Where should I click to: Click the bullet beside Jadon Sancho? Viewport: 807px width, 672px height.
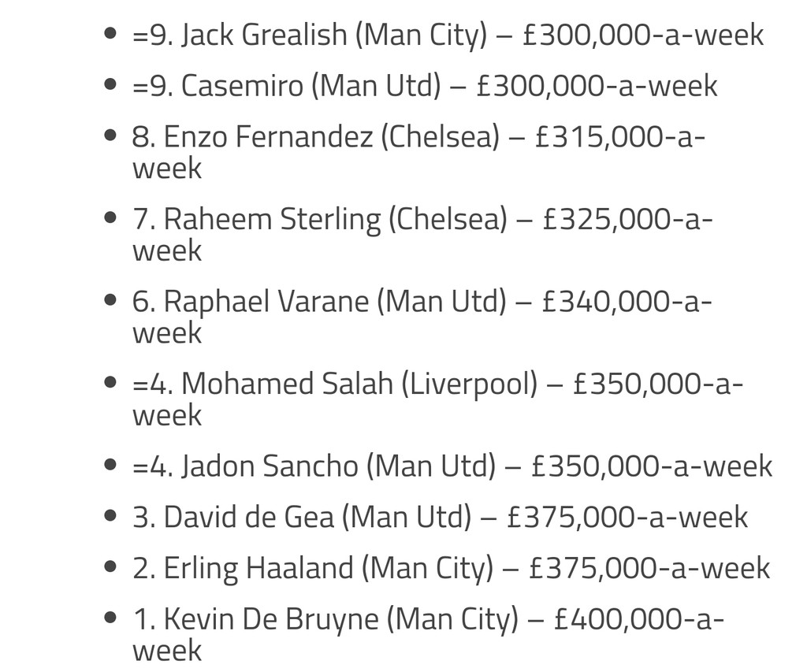click(x=111, y=466)
